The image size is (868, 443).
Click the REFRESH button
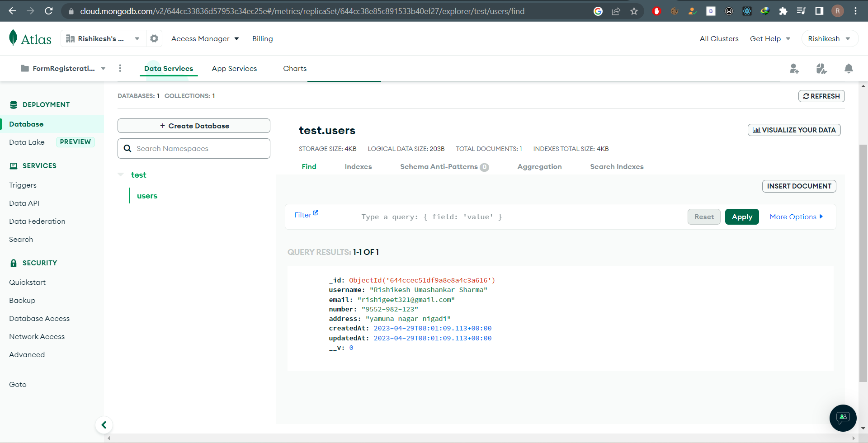click(x=821, y=96)
